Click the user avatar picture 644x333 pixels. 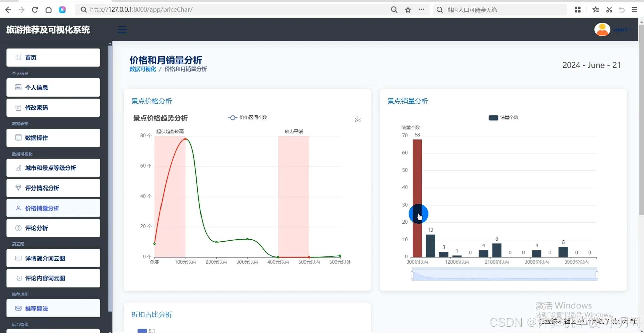coord(602,30)
